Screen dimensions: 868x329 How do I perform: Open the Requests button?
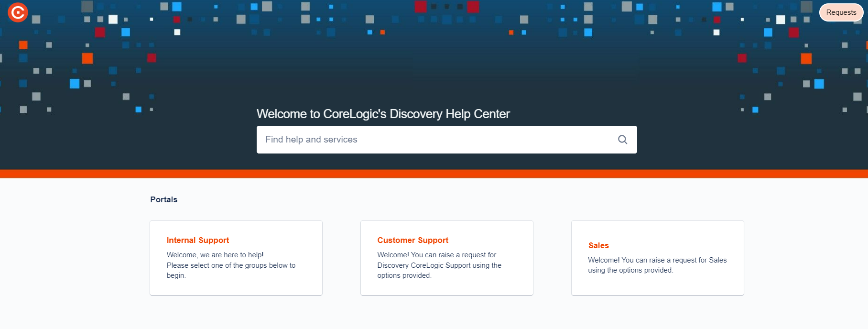[841, 12]
